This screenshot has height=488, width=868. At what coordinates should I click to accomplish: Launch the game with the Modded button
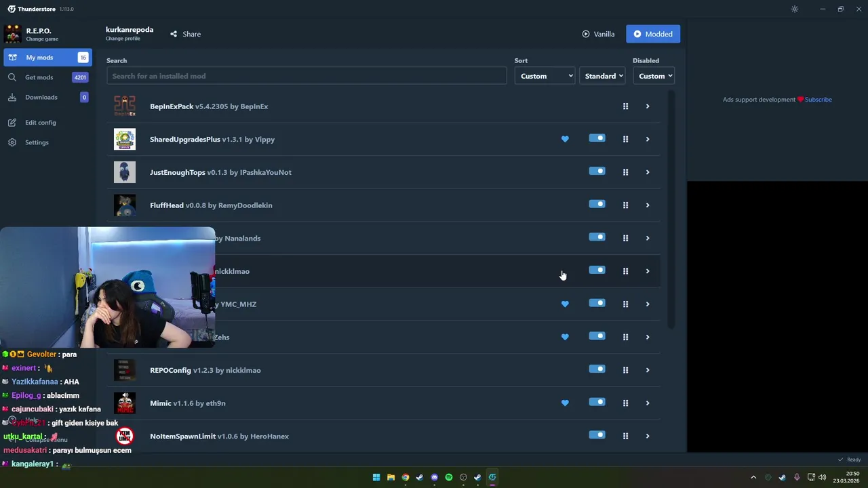pyautogui.click(x=653, y=34)
